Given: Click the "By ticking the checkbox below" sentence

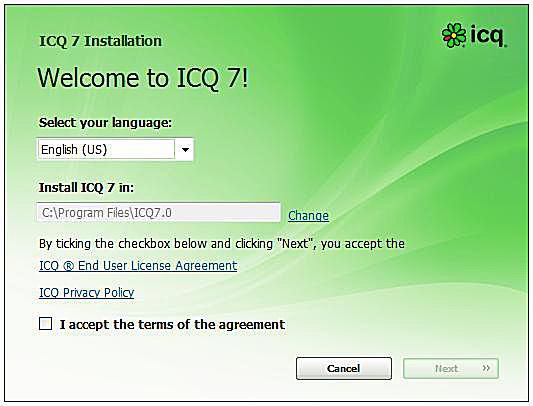Looking at the screenshot, I should click(222, 244).
